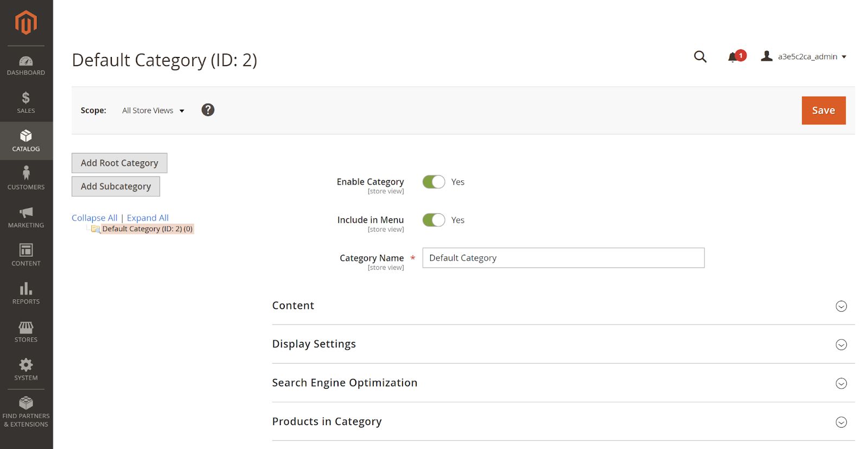The width and height of the screenshot is (868, 449).
Task: Click the Magento logo icon
Action: [26, 23]
